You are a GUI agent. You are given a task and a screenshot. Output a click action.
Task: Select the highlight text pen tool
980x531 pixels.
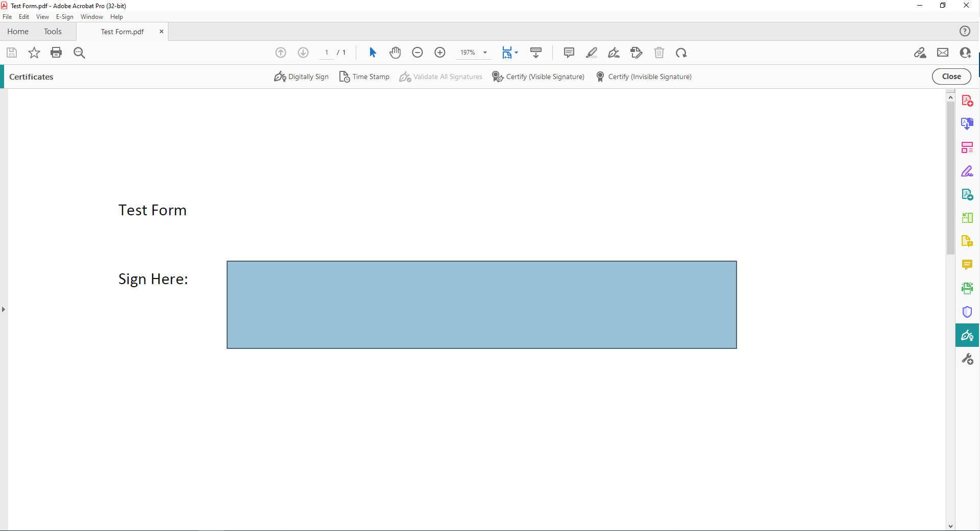coord(592,53)
